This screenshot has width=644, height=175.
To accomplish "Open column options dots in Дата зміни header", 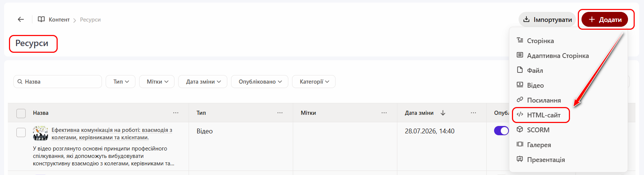I will (x=473, y=113).
